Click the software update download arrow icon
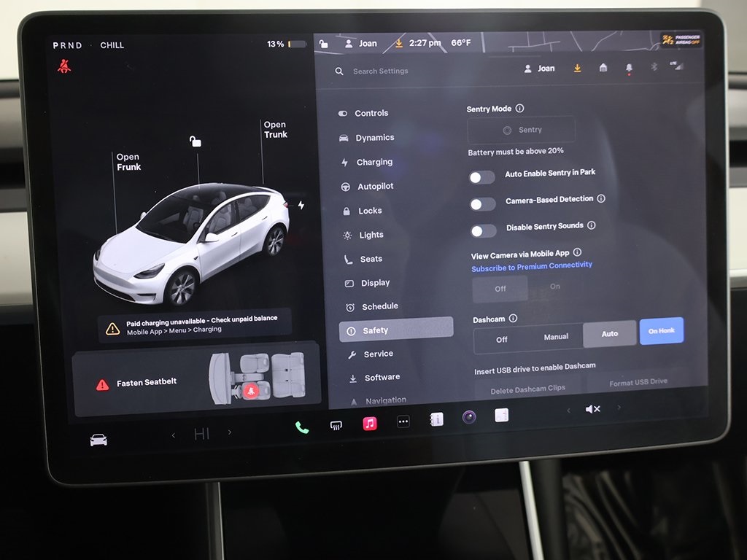Screen dimensions: 747x560 (x=577, y=67)
